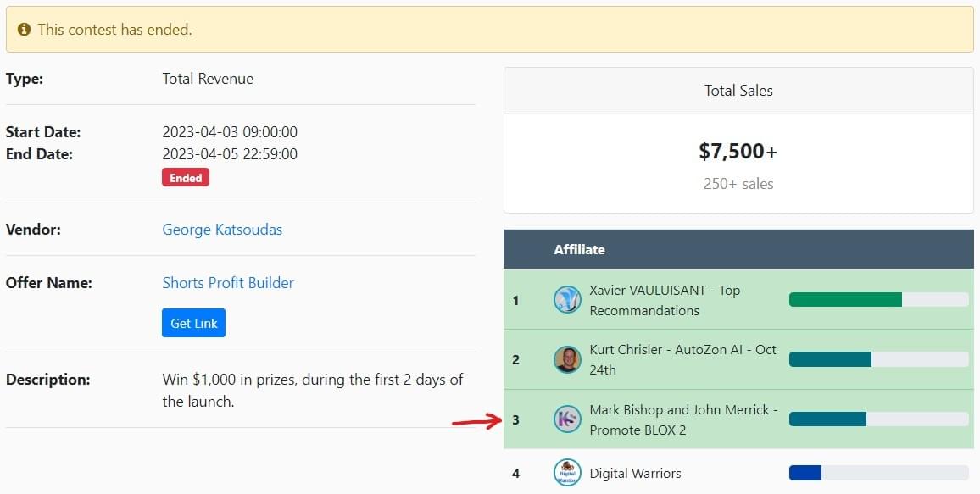Click Kurt Chrisler's profile photo
The width and height of the screenshot is (980, 494).
[567, 359]
